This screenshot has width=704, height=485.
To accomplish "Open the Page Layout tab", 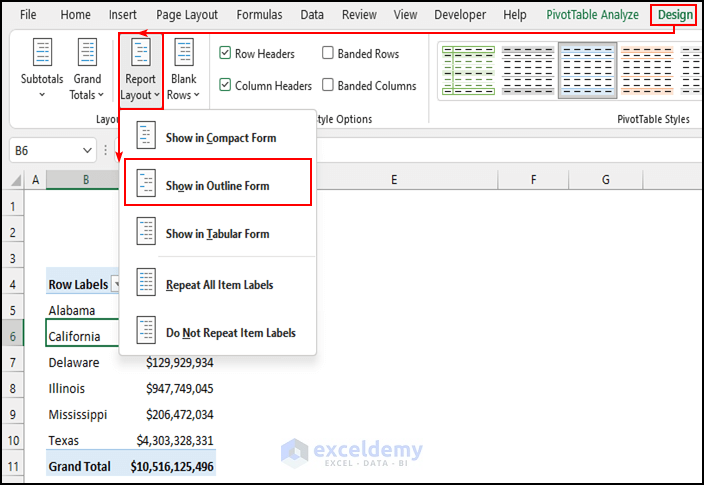I will coord(187,15).
